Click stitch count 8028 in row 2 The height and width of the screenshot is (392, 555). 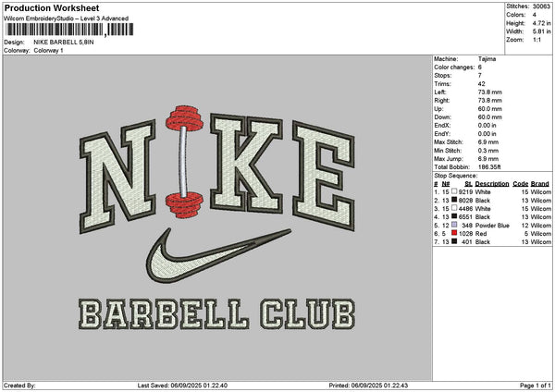click(465, 201)
